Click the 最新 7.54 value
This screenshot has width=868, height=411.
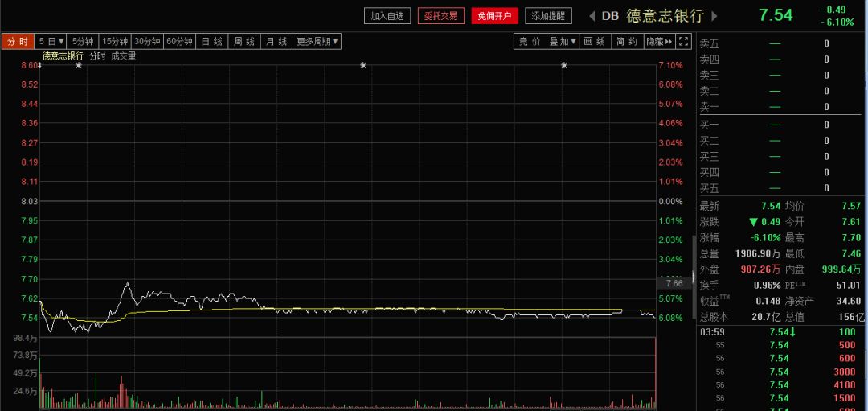[771, 206]
